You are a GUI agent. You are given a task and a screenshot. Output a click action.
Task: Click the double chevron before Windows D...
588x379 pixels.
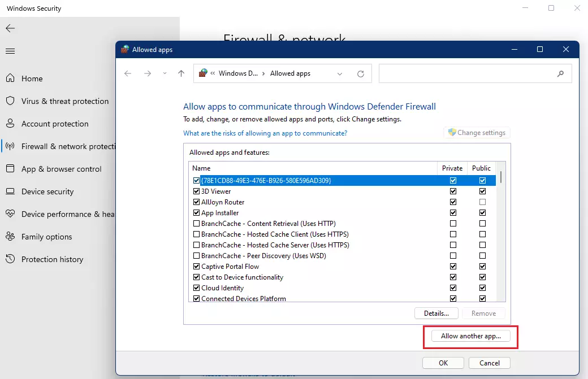213,73
